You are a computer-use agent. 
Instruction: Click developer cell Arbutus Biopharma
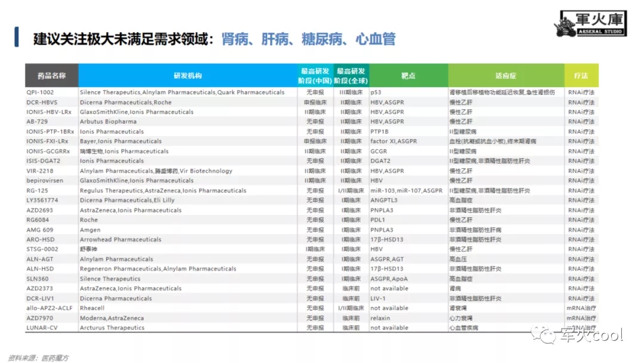pyautogui.click(x=108, y=122)
